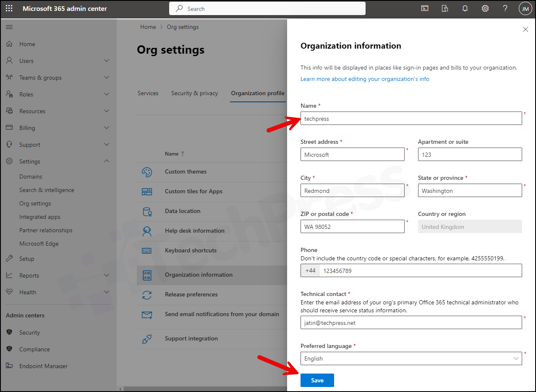Click the Settings gear in sidebar

[x=9, y=161]
